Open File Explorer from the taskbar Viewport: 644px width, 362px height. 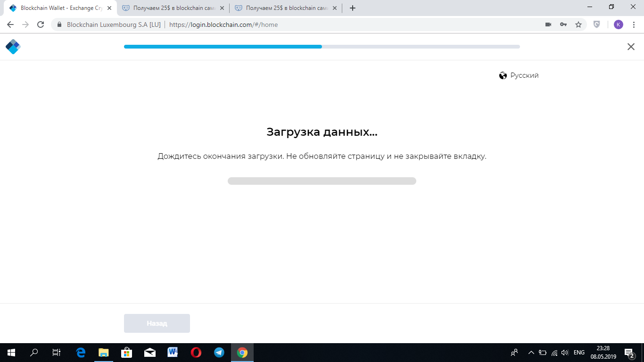pyautogui.click(x=103, y=353)
